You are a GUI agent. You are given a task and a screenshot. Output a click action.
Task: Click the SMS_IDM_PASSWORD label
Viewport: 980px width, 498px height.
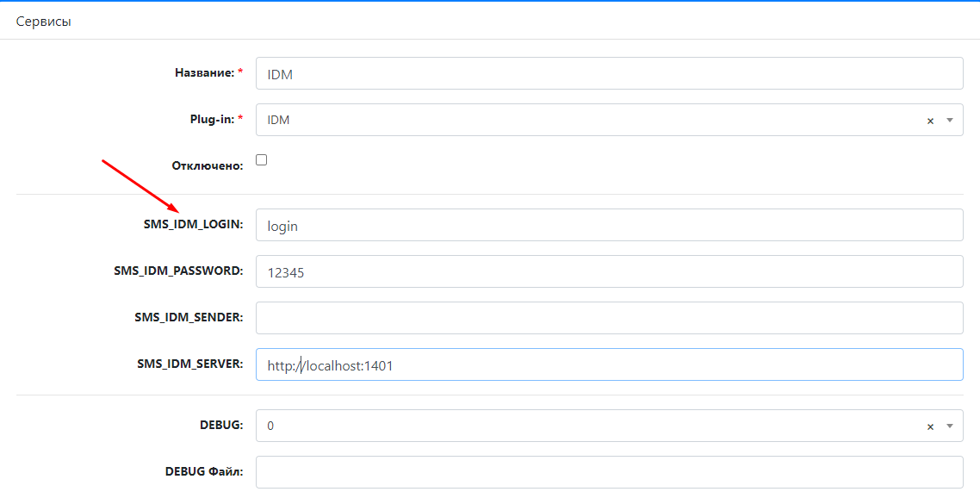point(179,271)
